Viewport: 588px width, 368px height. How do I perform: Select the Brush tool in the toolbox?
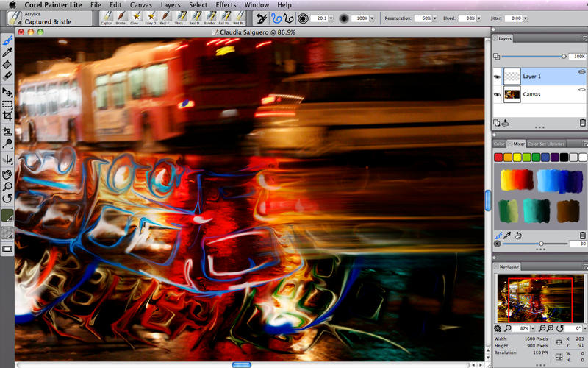click(x=7, y=40)
